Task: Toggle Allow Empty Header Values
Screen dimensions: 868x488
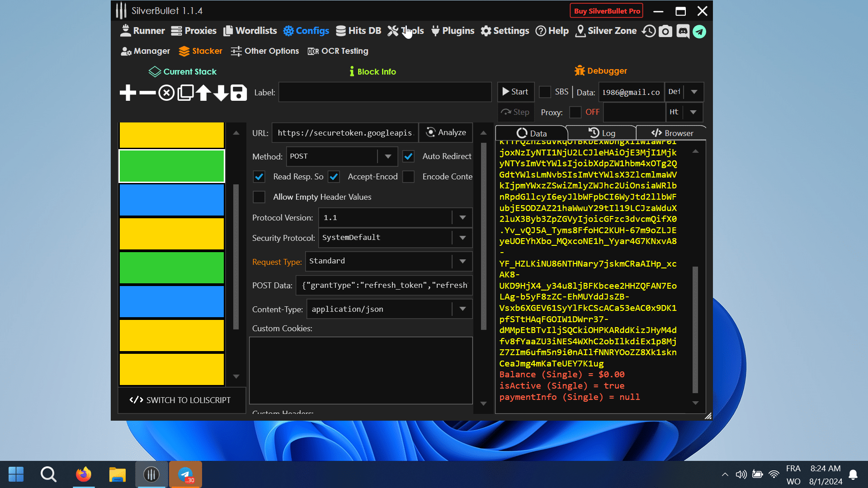Action: pyautogui.click(x=259, y=197)
